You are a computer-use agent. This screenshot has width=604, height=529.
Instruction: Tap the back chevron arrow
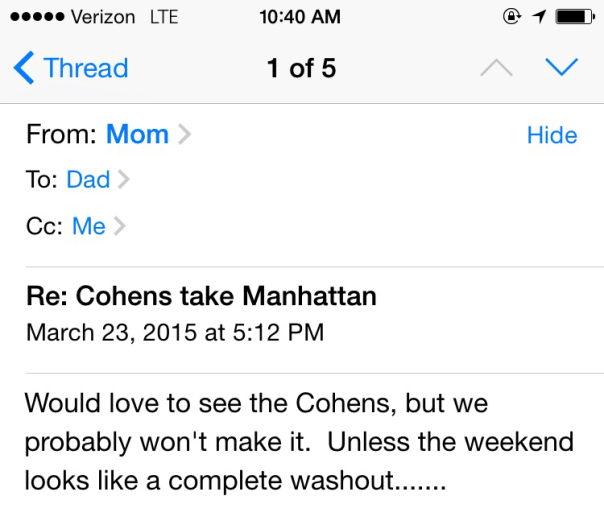[24, 69]
